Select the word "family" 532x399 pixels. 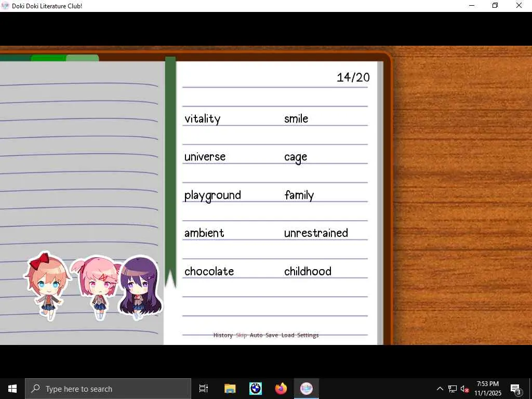[299, 195]
